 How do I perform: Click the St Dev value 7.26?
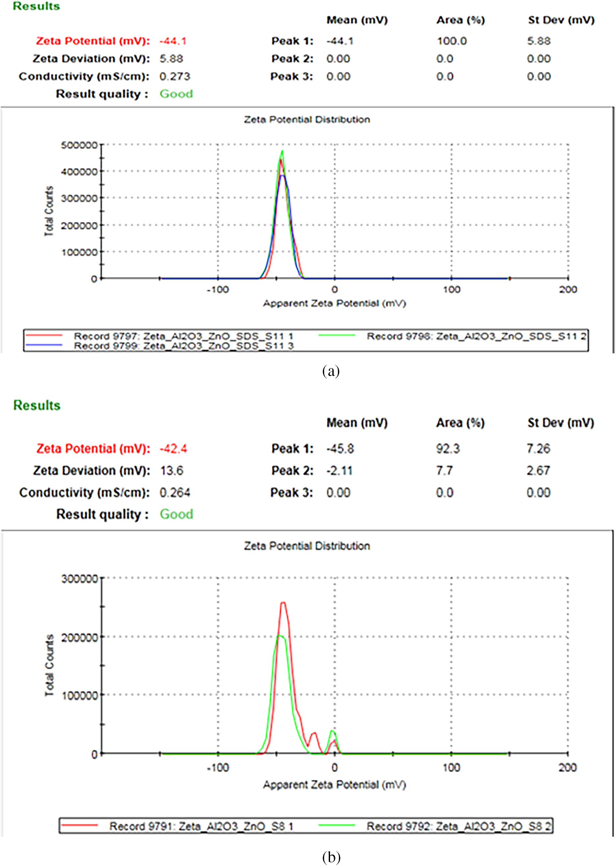pos(538,448)
